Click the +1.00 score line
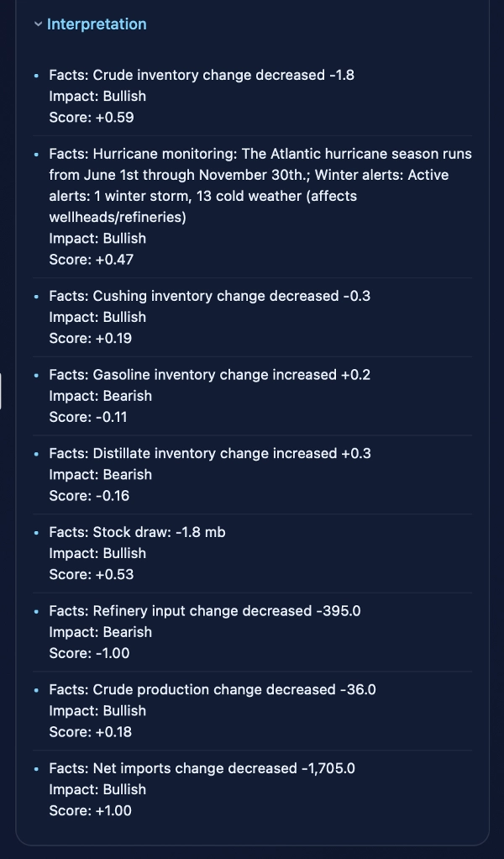Screen dimensions: 504x859 tap(91, 810)
